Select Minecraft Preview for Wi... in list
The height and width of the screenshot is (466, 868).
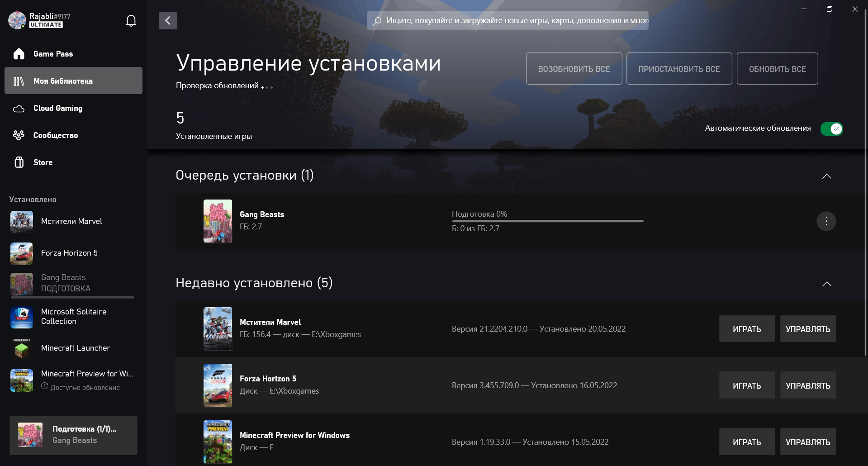pyautogui.click(x=73, y=380)
